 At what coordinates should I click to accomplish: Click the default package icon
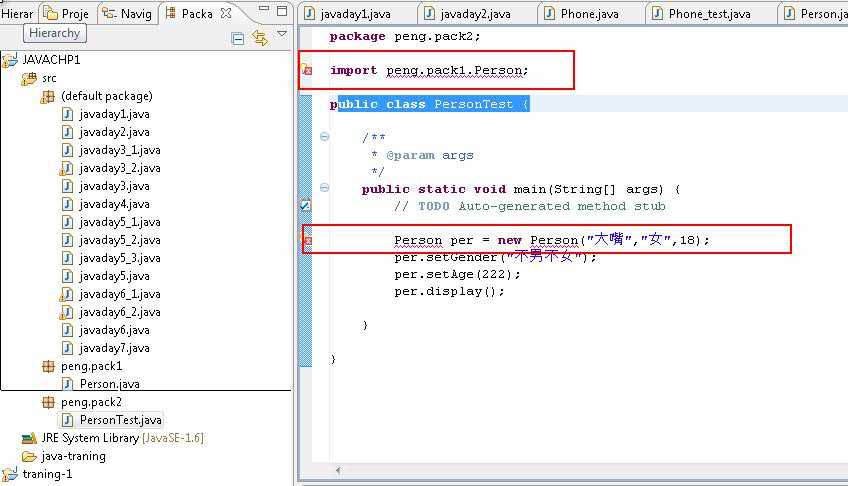click(48, 96)
